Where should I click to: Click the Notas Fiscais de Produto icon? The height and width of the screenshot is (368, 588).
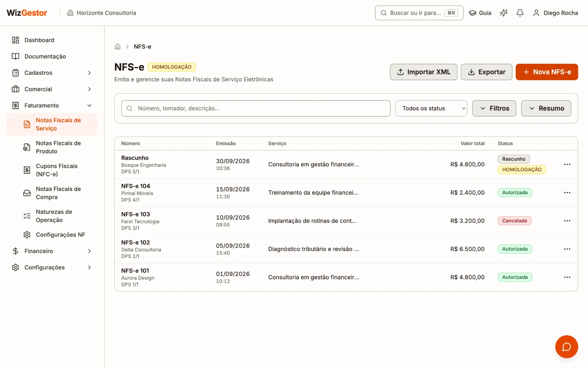tap(27, 147)
